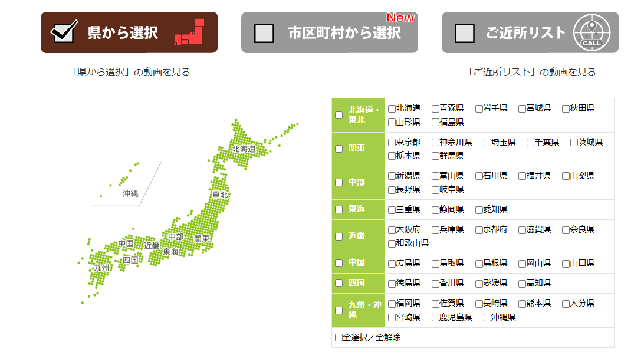The image size is (644, 359).
Task: Check 福井県 checkbox
Action: (x=522, y=176)
